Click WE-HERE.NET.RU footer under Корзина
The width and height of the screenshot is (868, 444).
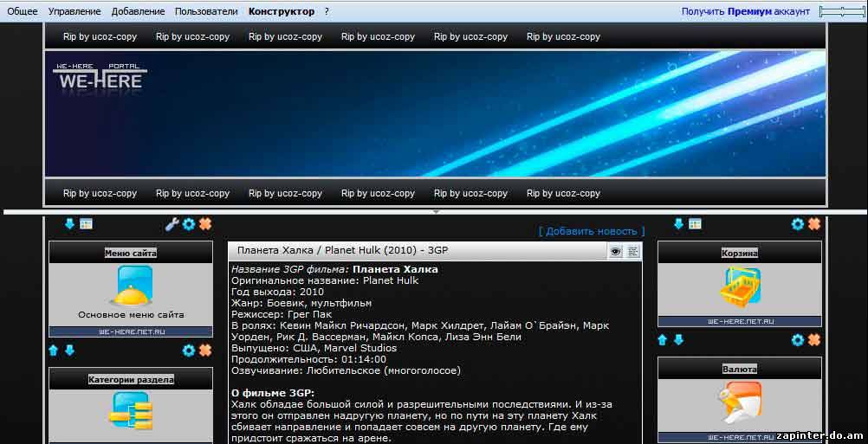coord(740,321)
